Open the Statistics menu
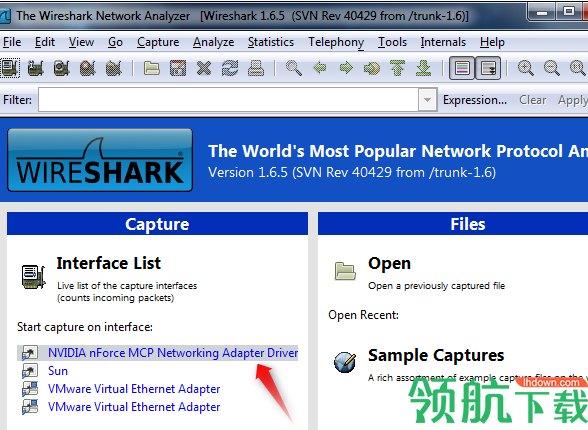588x430 pixels. [x=271, y=42]
